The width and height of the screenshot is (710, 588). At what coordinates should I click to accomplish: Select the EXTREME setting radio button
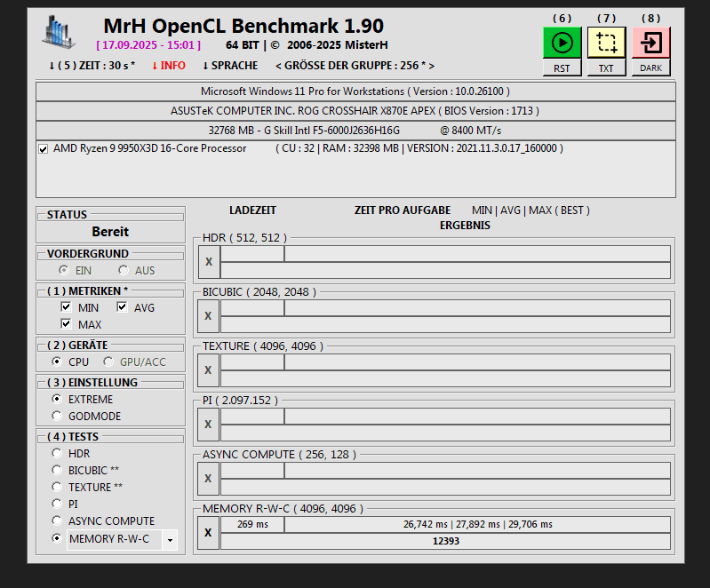click(57, 399)
